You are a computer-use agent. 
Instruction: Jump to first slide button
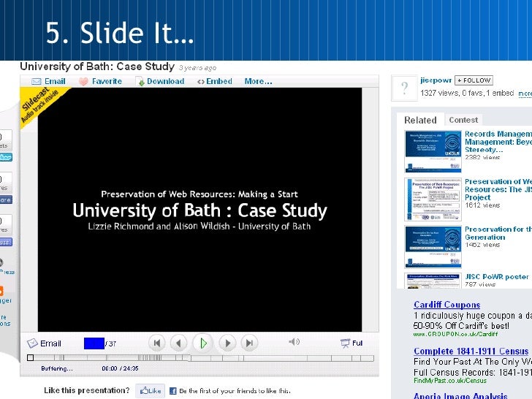(x=157, y=343)
